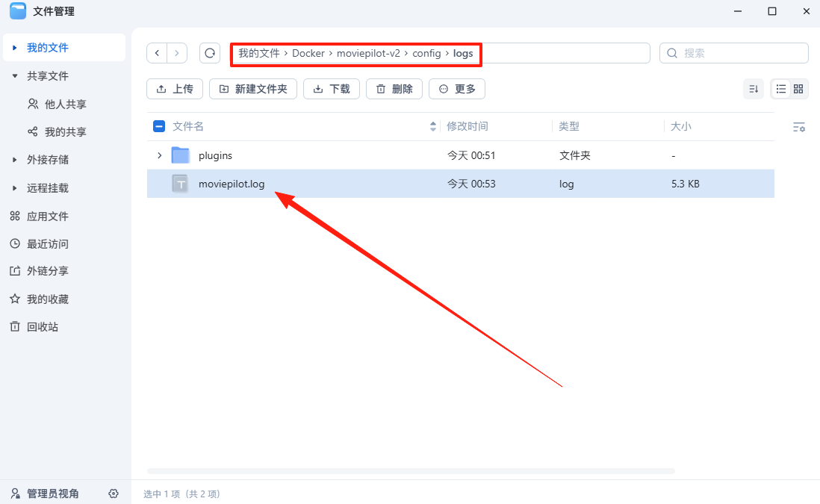Refresh the current folder view
Viewport: 820px width, 504px height.
coord(209,53)
